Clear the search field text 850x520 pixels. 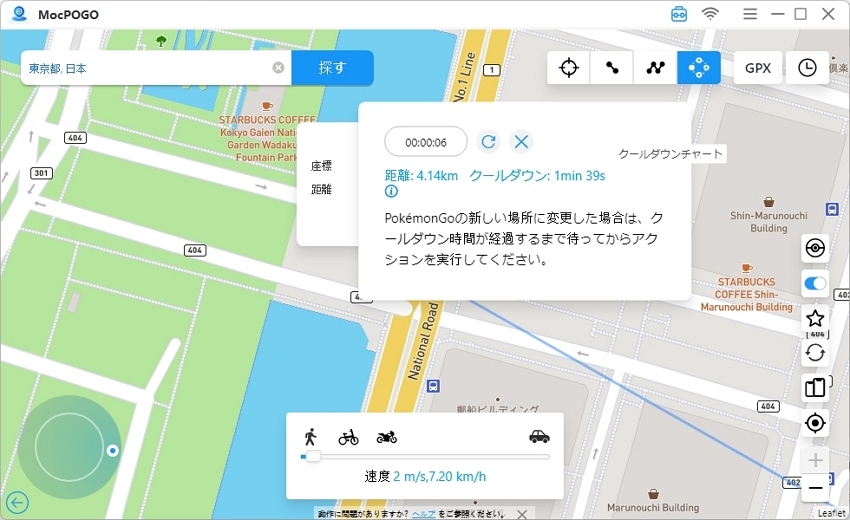tap(278, 68)
